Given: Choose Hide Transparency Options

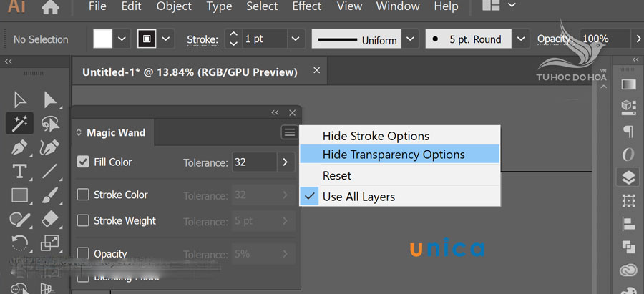Looking at the screenshot, I should (394, 155).
